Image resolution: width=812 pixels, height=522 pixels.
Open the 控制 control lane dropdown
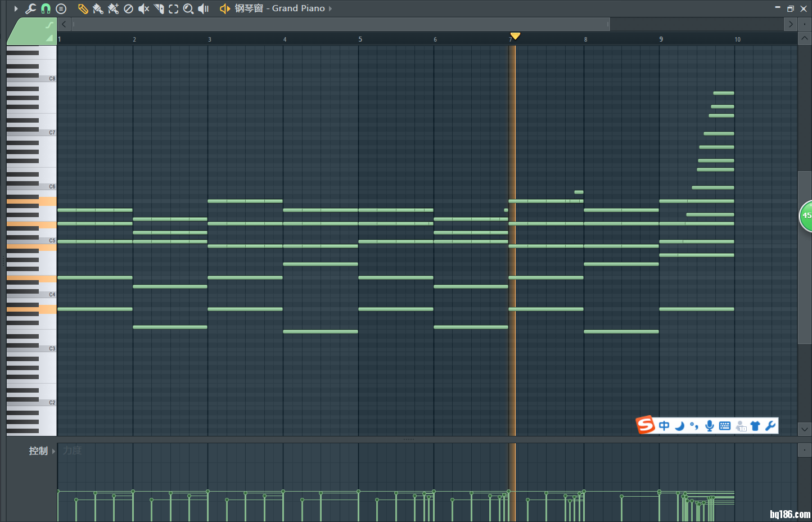(x=42, y=451)
